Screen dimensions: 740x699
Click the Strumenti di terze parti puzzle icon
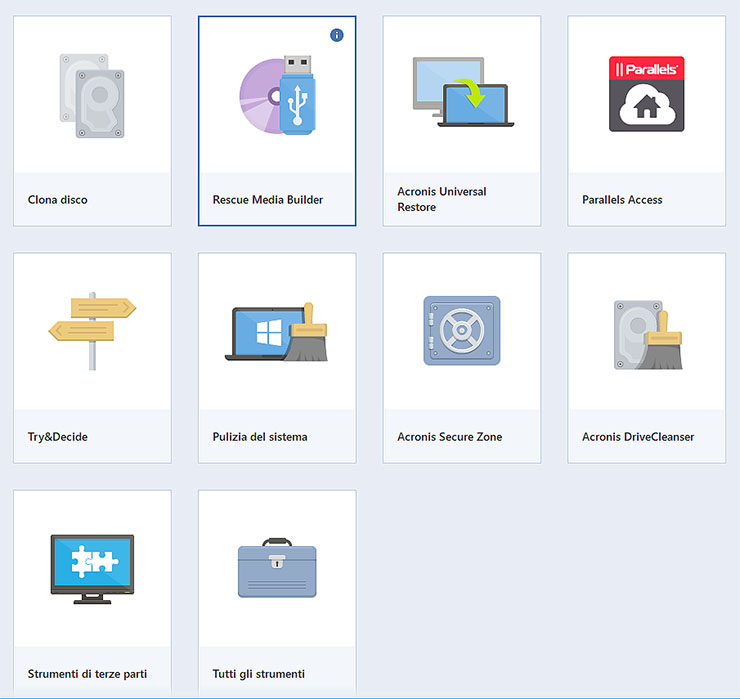coord(92,568)
